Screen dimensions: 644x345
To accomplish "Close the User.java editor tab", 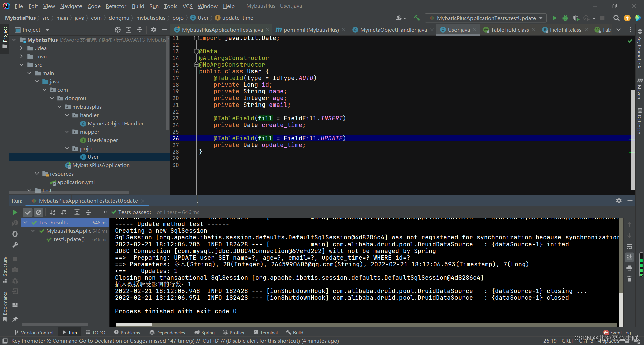I will 475,30.
